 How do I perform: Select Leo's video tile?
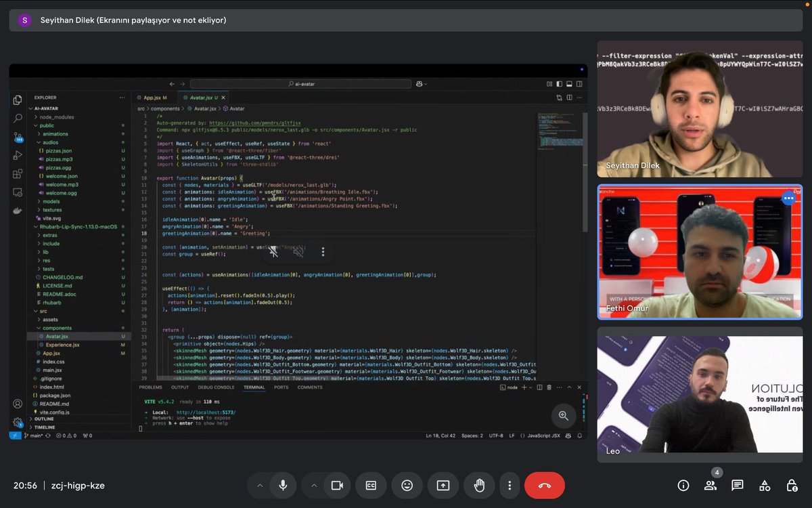700,395
